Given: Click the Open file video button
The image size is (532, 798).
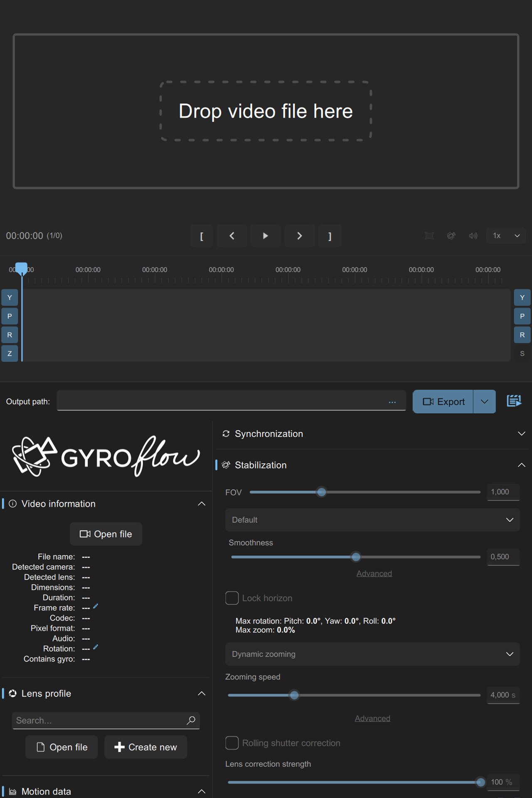Looking at the screenshot, I should (106, 534).
